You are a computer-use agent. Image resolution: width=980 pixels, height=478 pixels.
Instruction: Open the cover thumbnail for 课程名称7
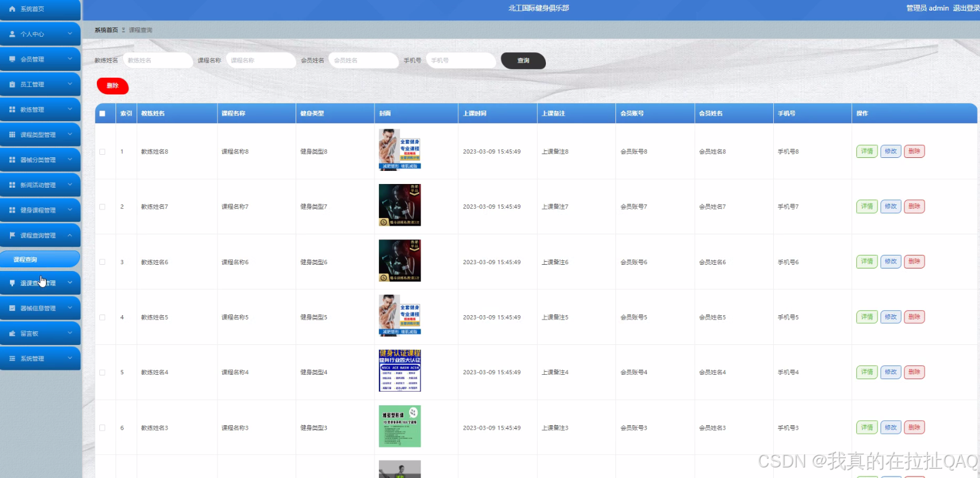pos(400,205)
